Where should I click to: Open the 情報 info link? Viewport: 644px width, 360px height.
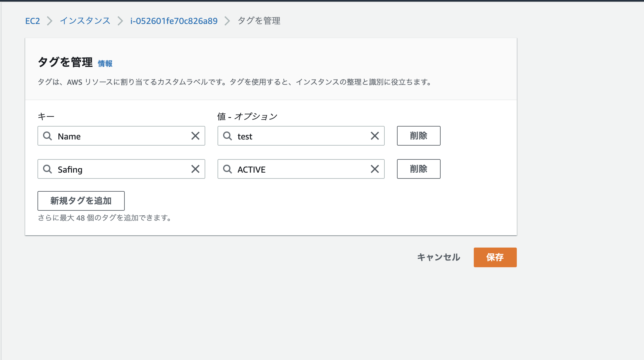[105, 64]
